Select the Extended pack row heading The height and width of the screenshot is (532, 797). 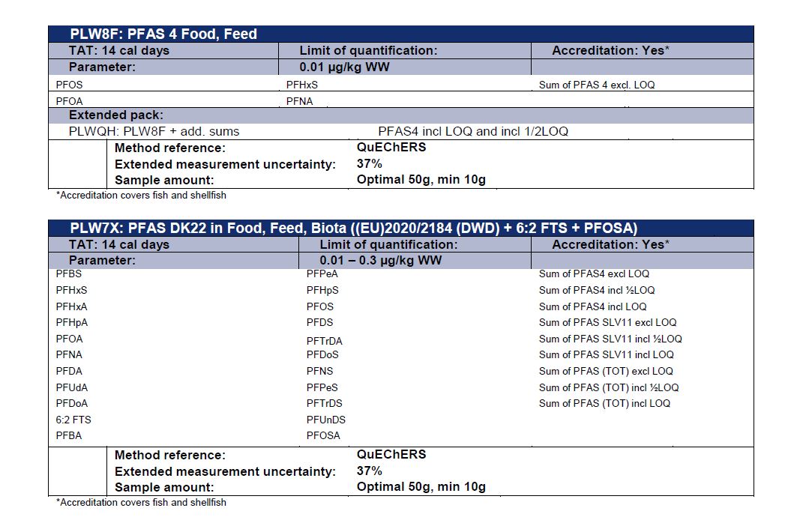pyautogui.click(x=115, y=115)
